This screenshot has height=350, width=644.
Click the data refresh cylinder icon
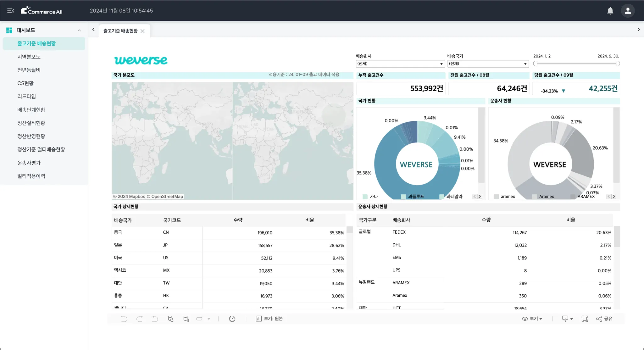170,319
